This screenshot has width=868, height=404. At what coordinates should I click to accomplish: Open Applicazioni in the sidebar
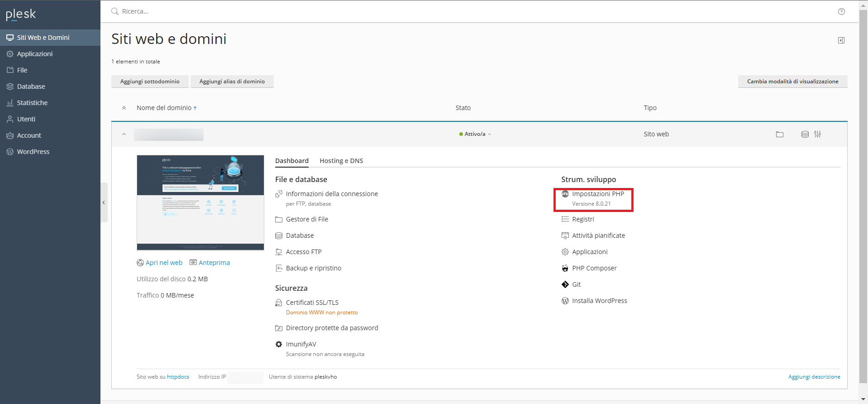pos(50,54)
